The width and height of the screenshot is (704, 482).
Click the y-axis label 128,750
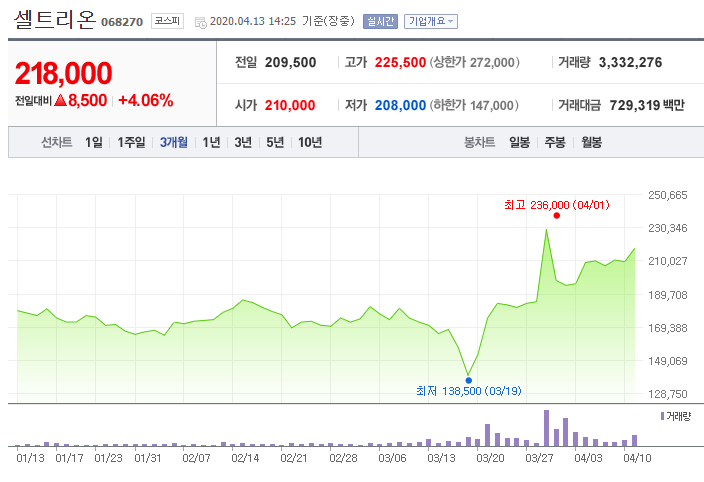(668, 394)
